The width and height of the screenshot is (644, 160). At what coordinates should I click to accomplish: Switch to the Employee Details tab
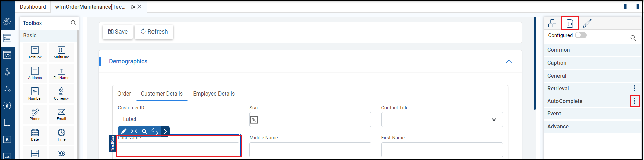point(214,94)
